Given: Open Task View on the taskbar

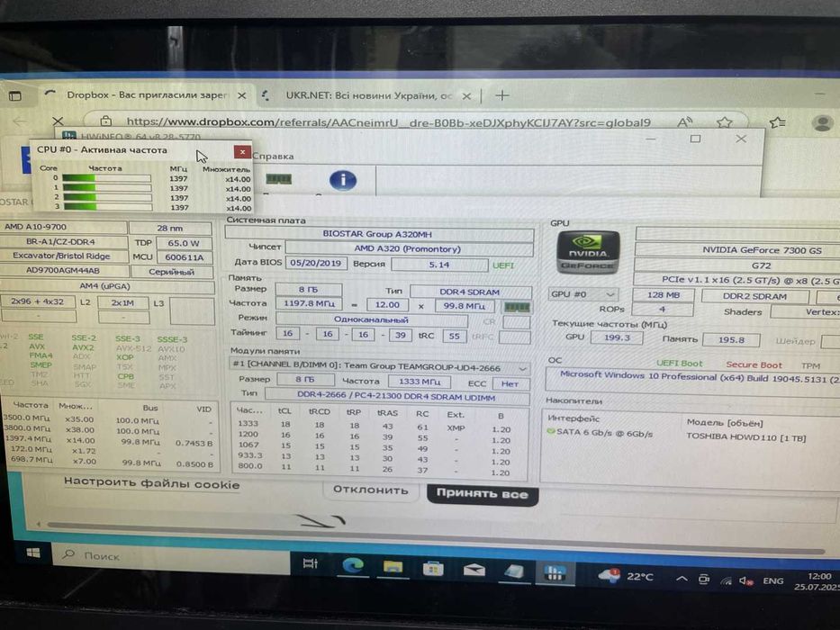Looking at the screenshot, I should 311,563.
